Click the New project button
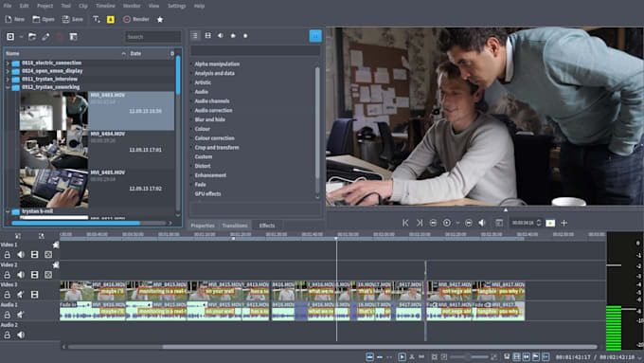 (15, 19)
